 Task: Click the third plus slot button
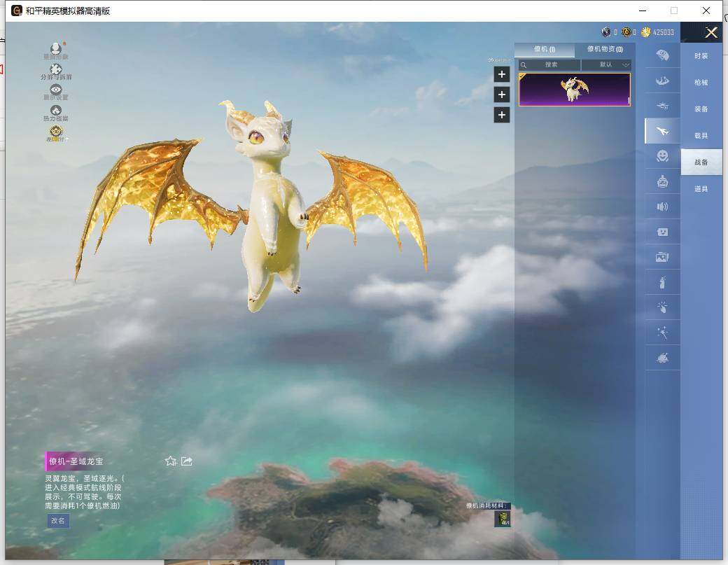[501, 115]
